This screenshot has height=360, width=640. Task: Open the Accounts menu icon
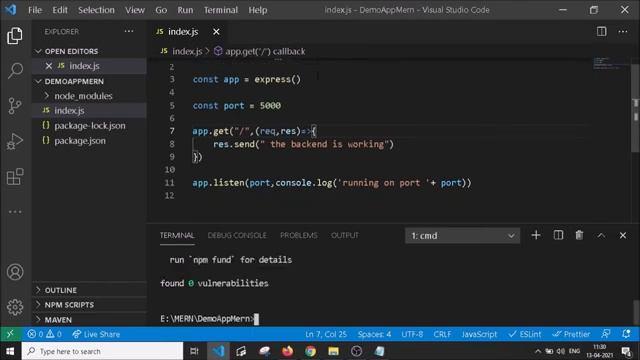(x=15, y=272)
